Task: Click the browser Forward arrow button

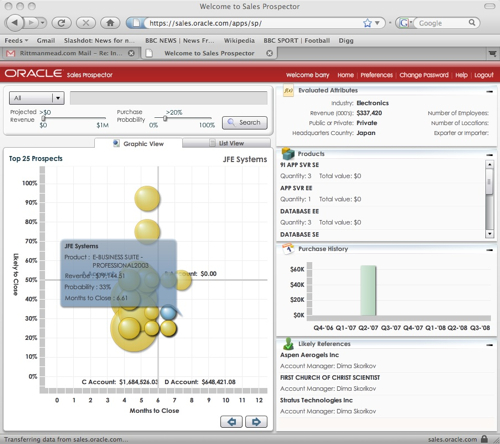Action: pos(32,23)
